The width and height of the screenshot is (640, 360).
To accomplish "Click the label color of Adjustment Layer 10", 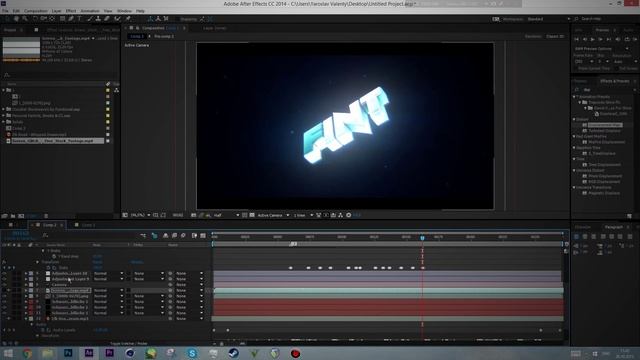I will coord(31,273).
